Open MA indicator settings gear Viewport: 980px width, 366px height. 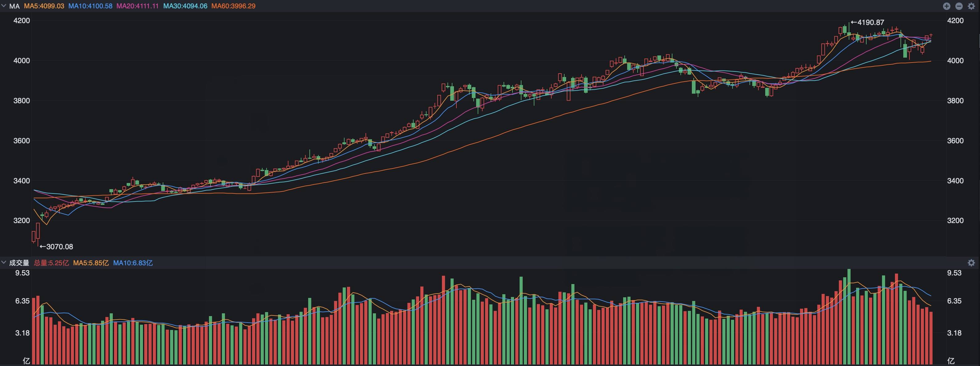(971, 6)
